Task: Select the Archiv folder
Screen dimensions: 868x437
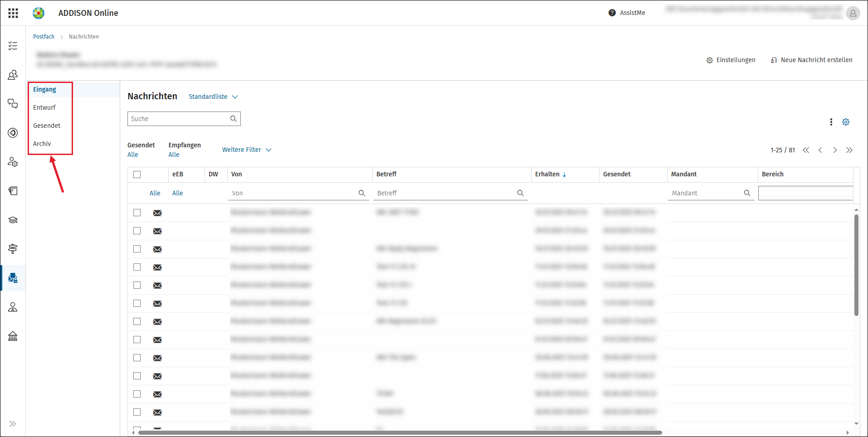Action: [x=42, y=144]
